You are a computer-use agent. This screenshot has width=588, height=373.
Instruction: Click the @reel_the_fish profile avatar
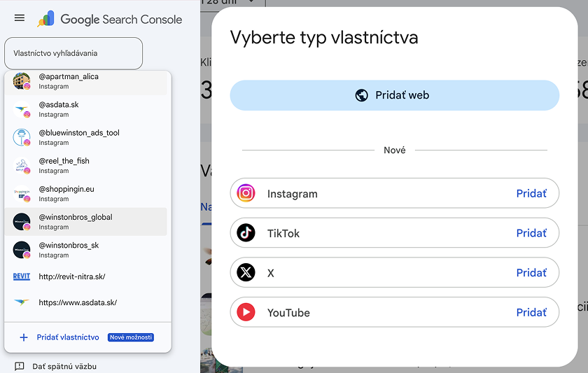[x=22, y=165]
